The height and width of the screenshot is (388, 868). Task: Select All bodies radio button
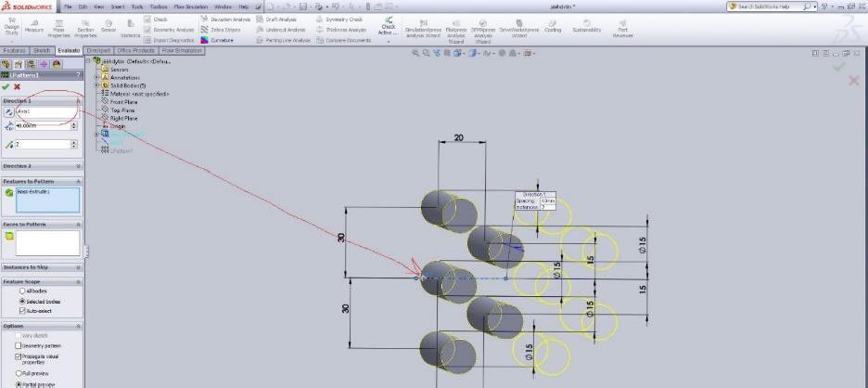[22, 291]
